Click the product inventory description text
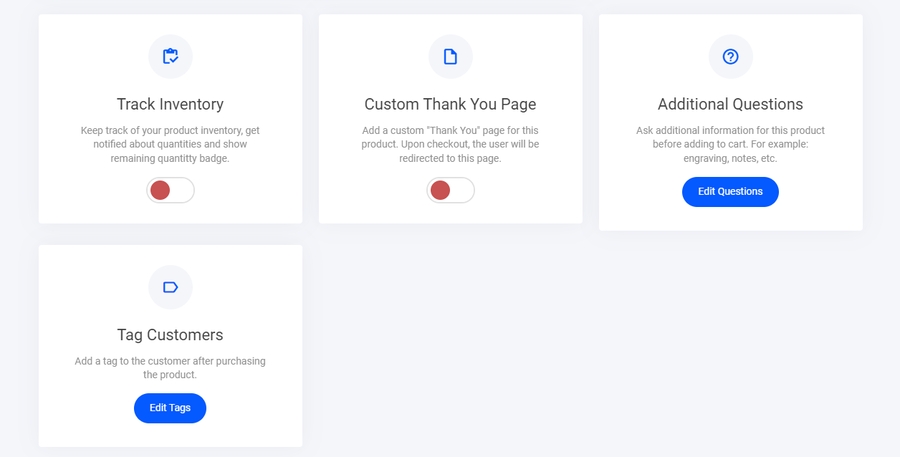The width and height of the screenshot is (900, 457). 170,145
